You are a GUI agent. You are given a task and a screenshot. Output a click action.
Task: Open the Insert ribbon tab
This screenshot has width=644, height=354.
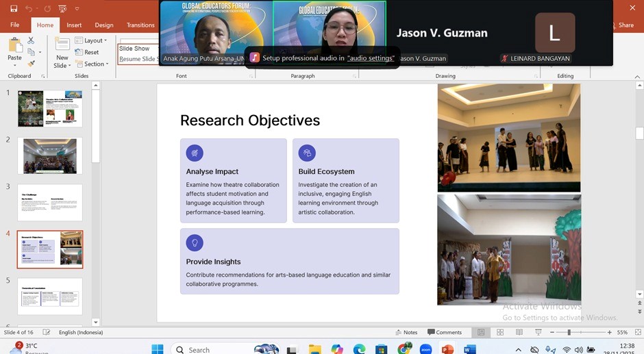pos(74,25)
